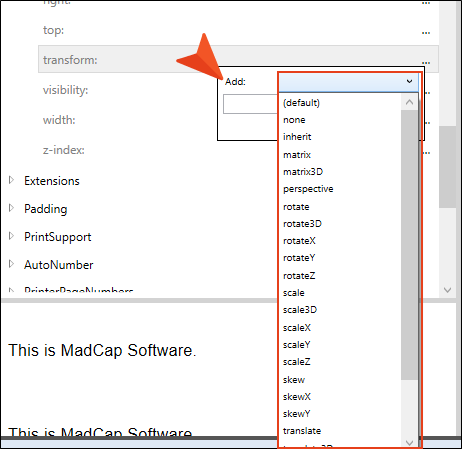The height and width of the screenshot is (449, 462).
Task: Open the Add combo box arrow
Action: tap(409, 81)
